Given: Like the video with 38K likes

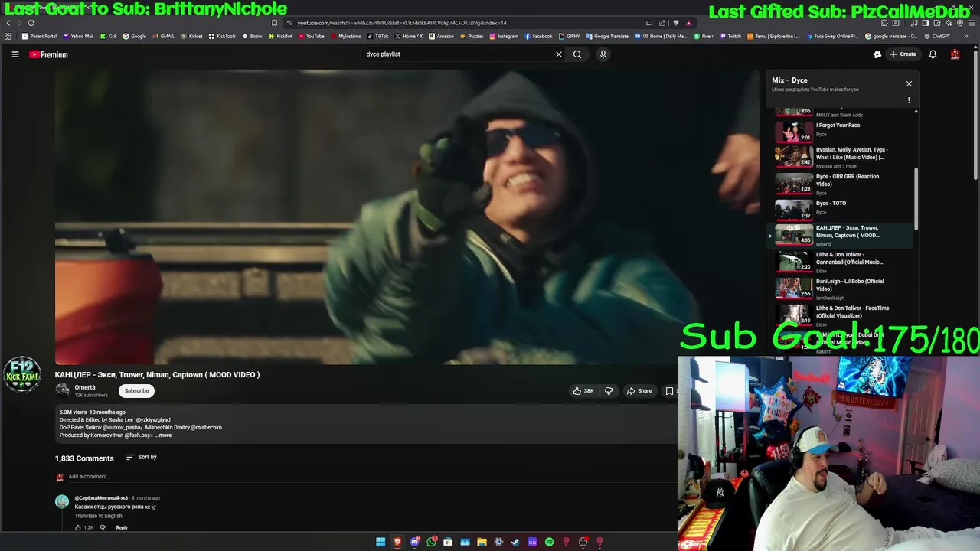Looking at the screenshot, I should pos(583,391).
